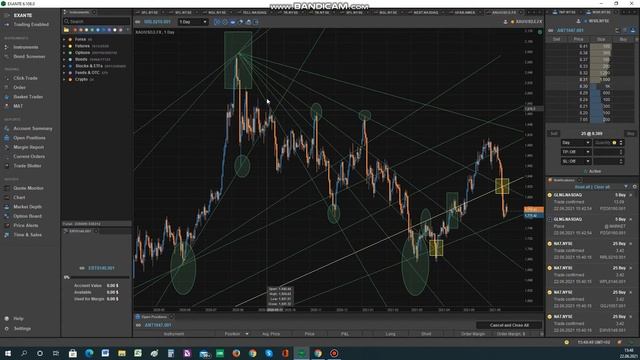Click the first chart toolbar icon after timeframe

(x=217, y=22)
